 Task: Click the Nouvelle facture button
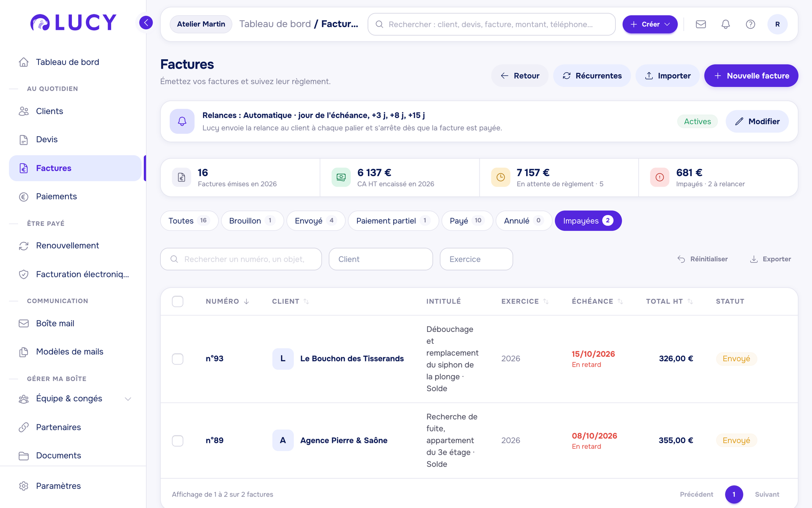tap(751, 76)
